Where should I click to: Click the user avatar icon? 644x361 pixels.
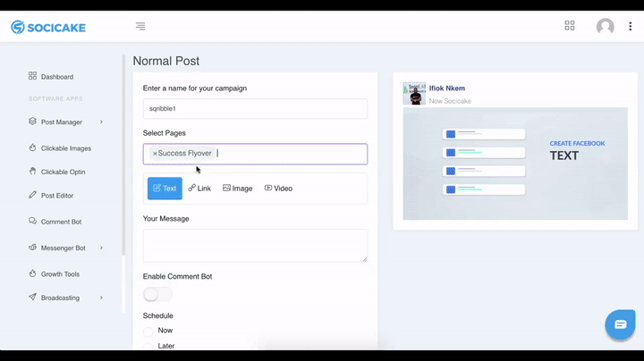tap(606, 27)
